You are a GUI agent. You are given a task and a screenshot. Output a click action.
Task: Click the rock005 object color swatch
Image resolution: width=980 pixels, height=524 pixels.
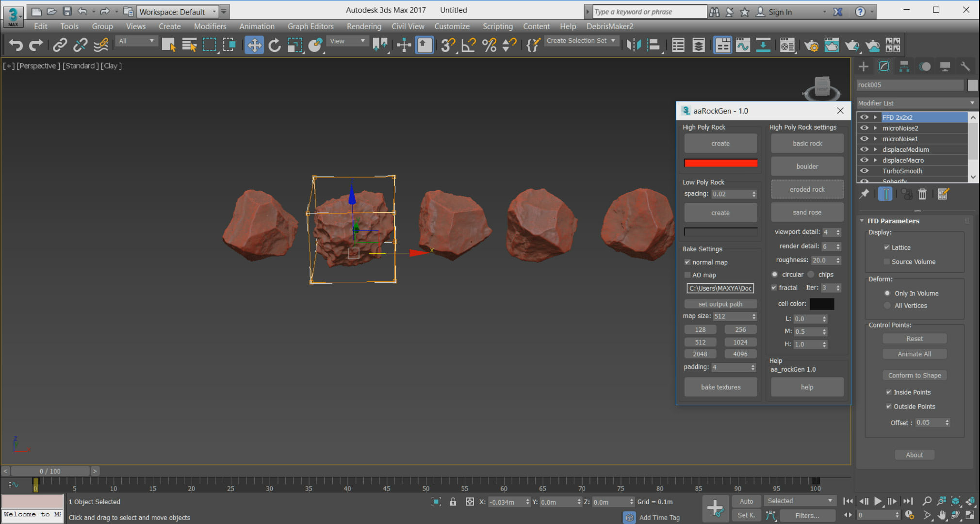972,85
